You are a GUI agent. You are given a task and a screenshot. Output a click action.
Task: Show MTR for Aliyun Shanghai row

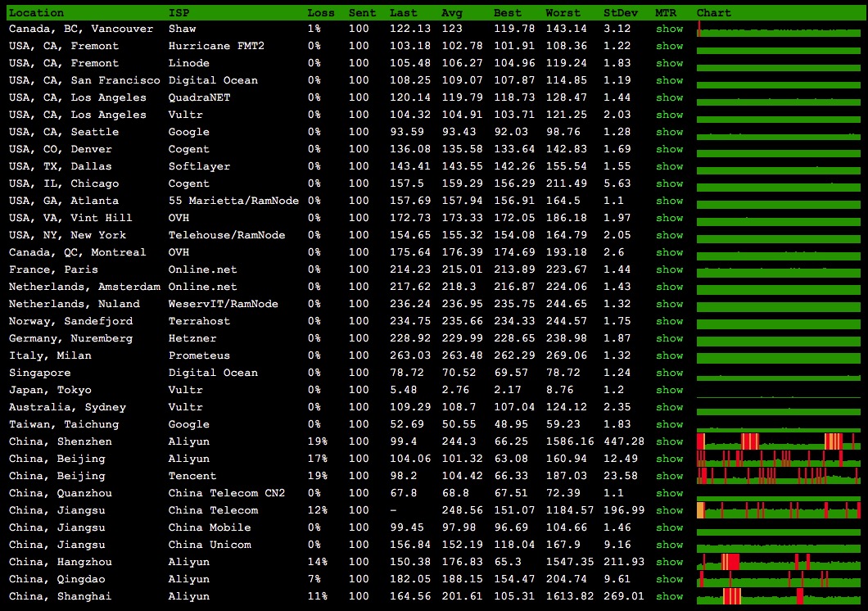click(x=669, y=596)
